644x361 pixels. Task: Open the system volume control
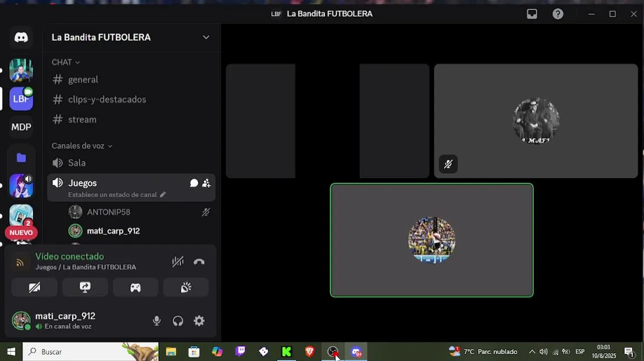tap(544, 352)
